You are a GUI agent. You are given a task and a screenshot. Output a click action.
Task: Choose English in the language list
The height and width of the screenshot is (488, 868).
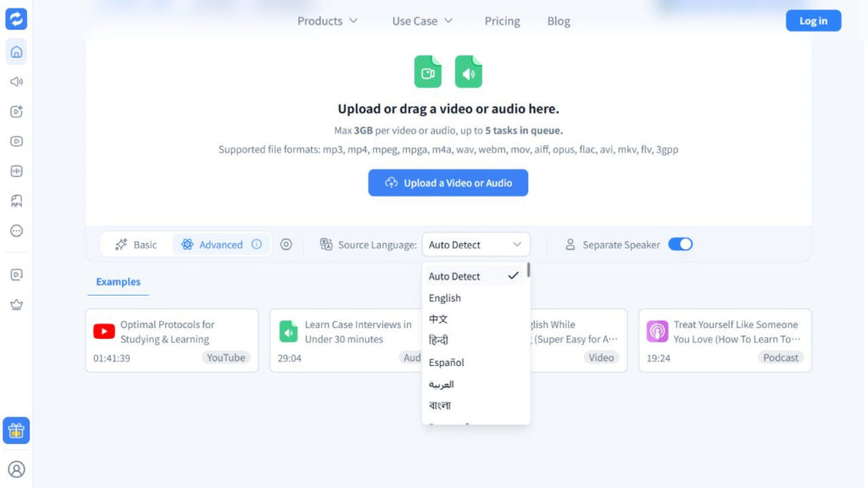474,297
